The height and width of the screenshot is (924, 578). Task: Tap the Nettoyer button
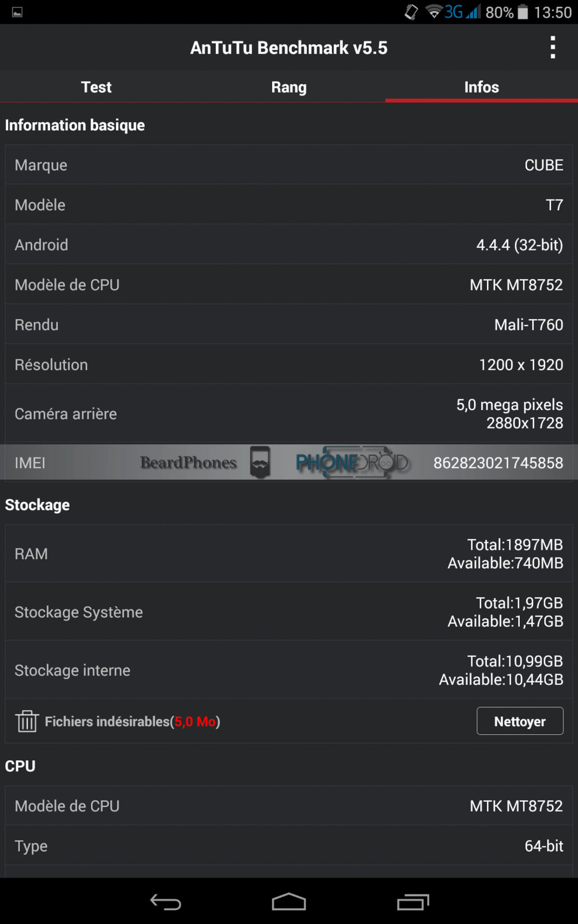pos(520,721)
